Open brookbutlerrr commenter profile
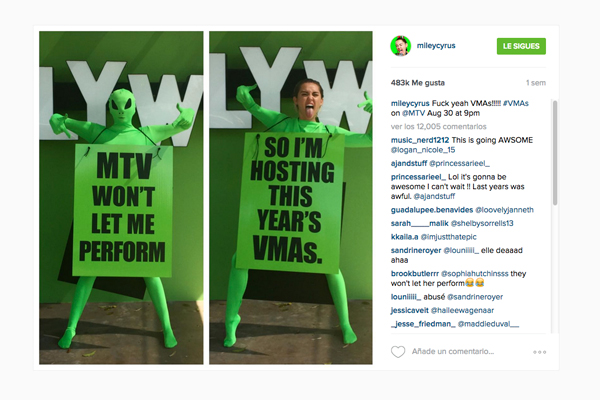600x400 pixels. (x=415, y=274)
